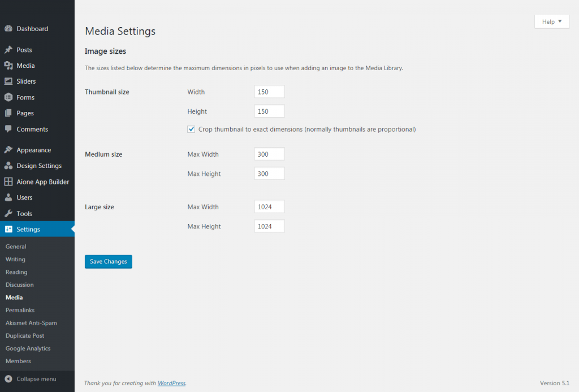Select the Settings menu item
The height and width of the screenshot is (392, 579).
click(37, 229)
